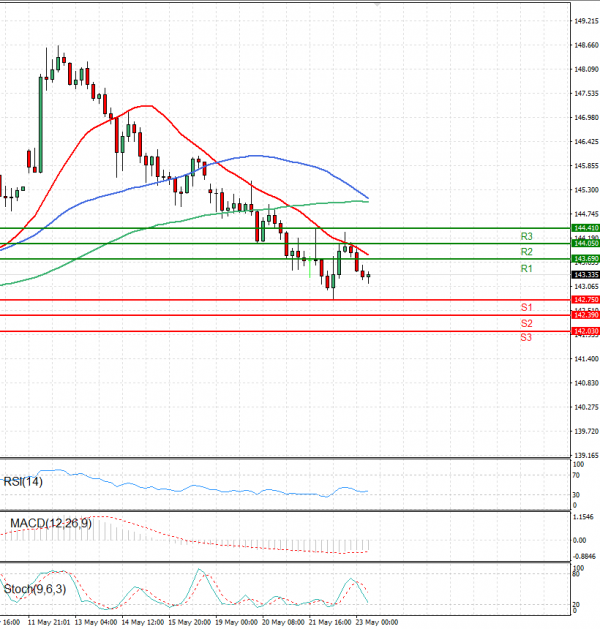
Task: Click the S3 support label
Action: coord(526,338)
